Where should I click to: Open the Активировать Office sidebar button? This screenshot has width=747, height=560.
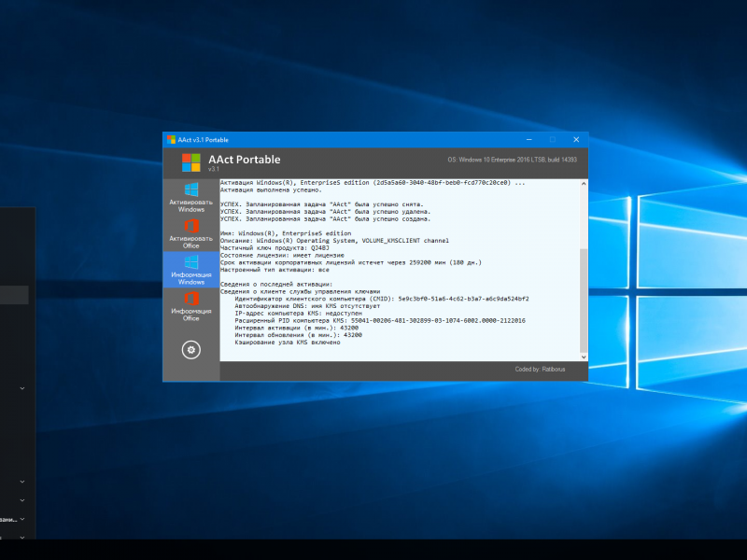point(191,233)
